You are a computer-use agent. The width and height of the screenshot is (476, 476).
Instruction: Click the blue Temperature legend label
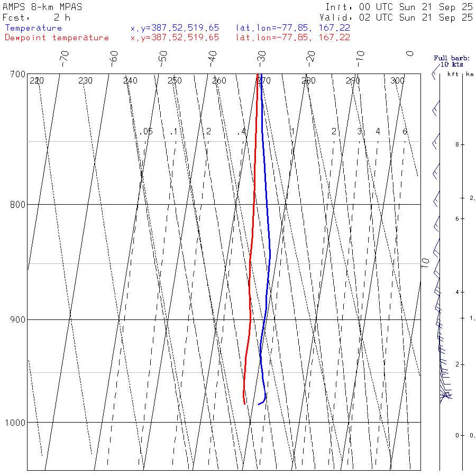(33, 28)
